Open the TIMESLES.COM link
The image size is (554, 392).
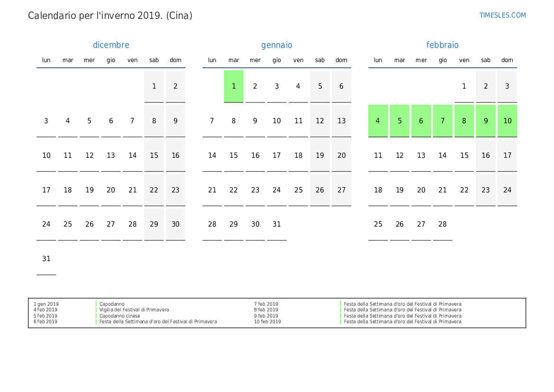502,15
